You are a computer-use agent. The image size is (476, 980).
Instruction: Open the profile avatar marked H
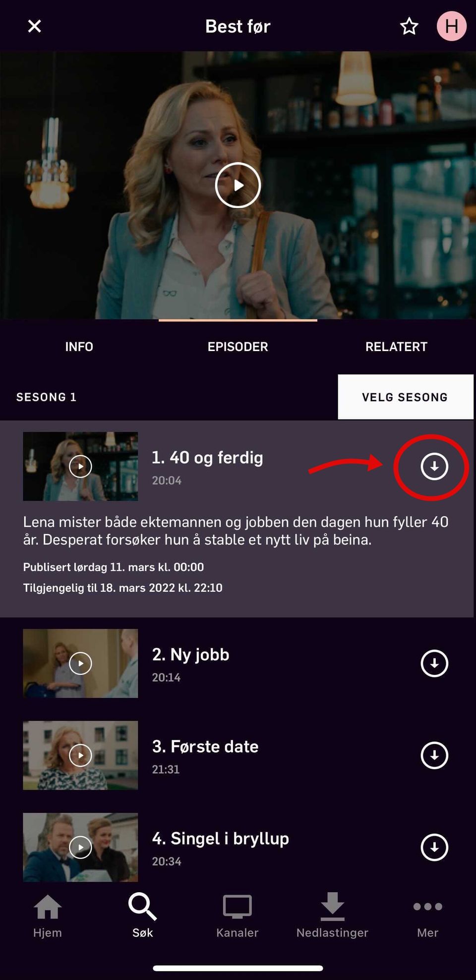[451, 26]
